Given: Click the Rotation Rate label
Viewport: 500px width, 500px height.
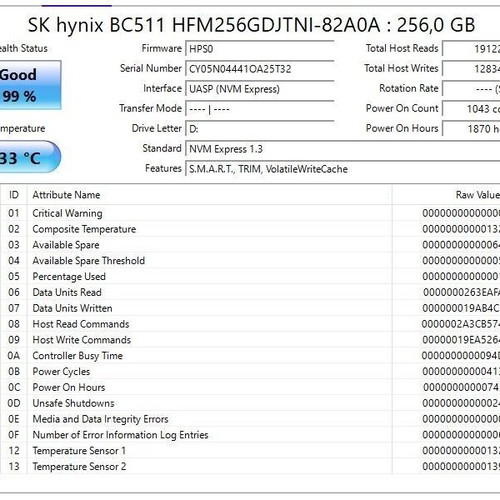Looking at the screenshot, I should point(409,88).
